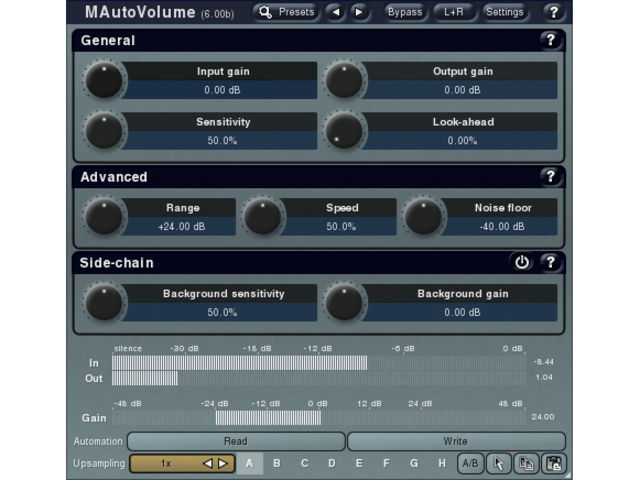Viewport: 640px width, 480px height.
Task: Click the Gain meter bar
Action: (319, 418)
